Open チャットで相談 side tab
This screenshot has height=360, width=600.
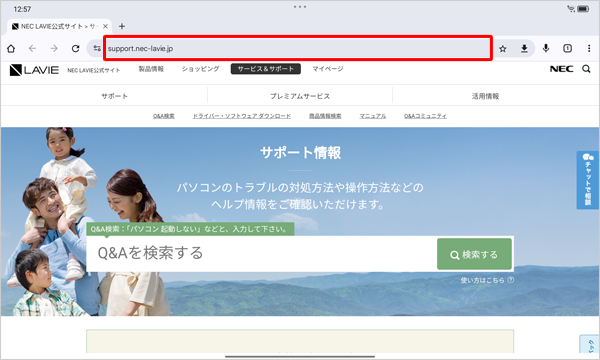pos(588,180)
